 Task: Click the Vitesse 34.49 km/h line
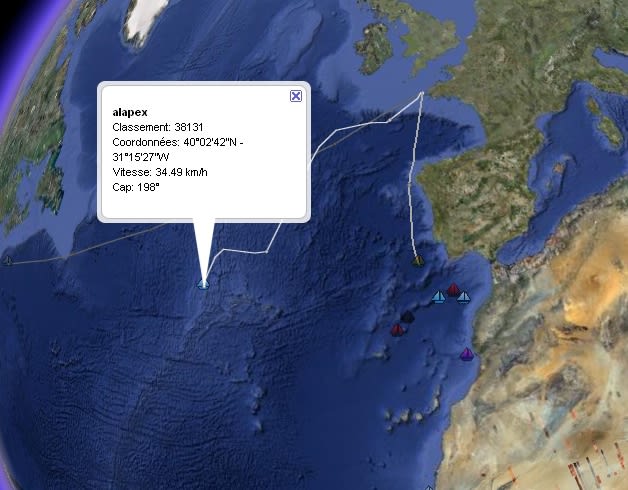tap(160, 172)
